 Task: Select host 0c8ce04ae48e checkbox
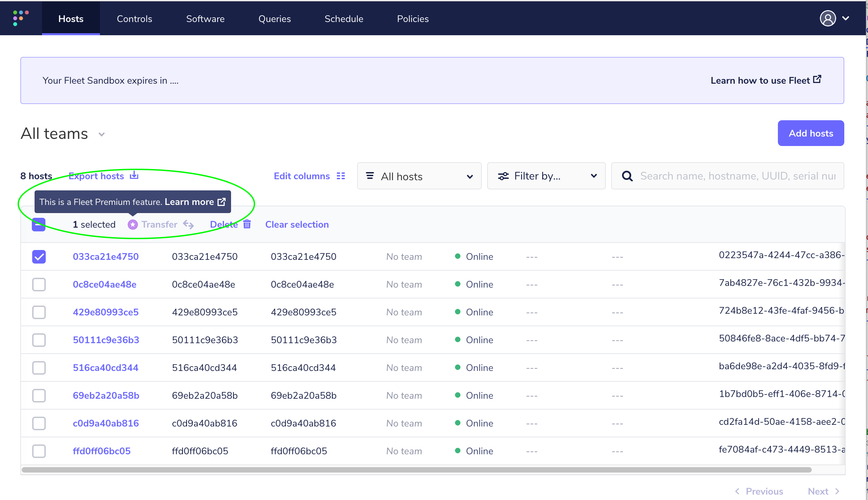coord(39,284)
